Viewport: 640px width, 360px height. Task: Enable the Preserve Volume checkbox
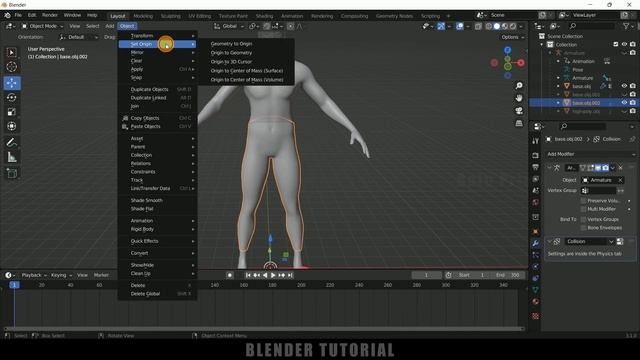[x=583, y=201]
